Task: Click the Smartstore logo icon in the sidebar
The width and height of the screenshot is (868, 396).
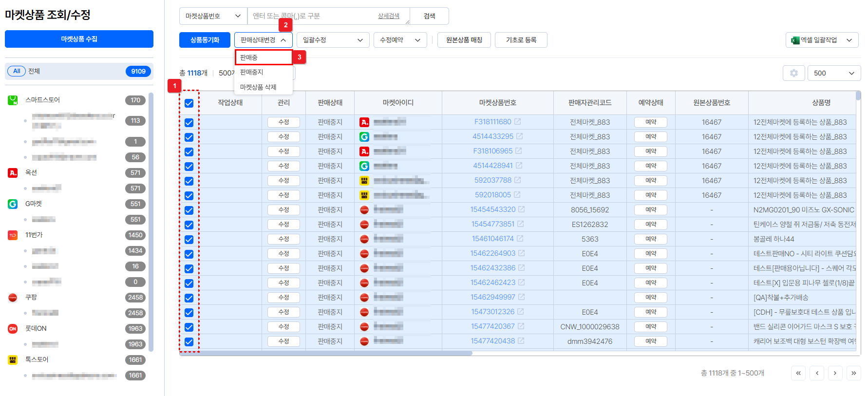Action: tap(13, 100)
